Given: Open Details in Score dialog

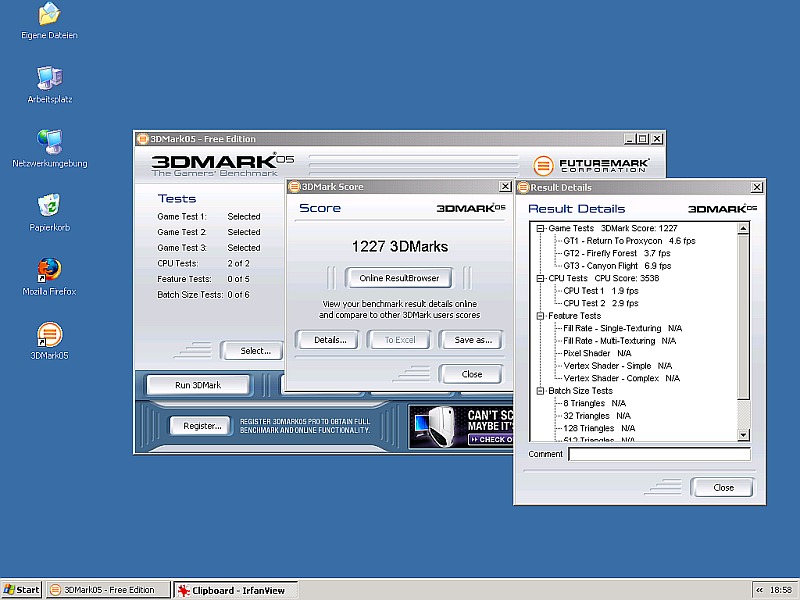Looking at the screenshot, I should pyautogui.click(x=330, y=340).
